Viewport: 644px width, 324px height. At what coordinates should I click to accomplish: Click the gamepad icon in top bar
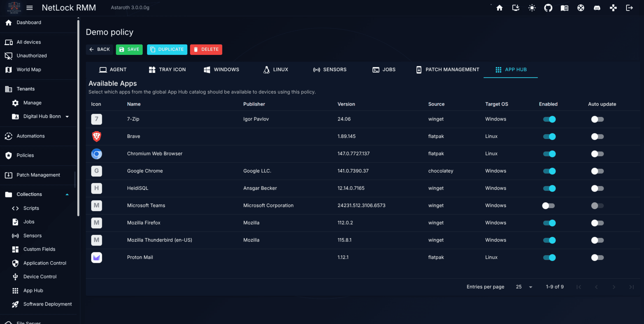pyautogui.click(x=613, y=8)
